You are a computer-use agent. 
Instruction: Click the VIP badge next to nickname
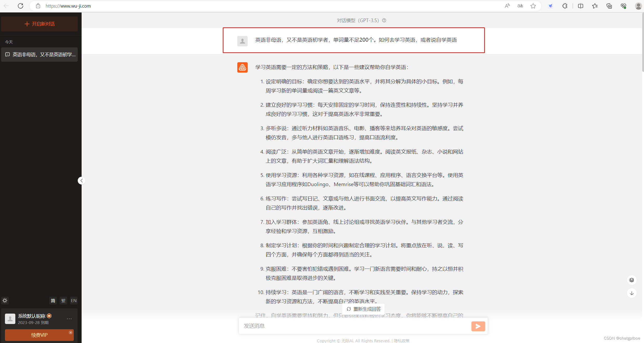tap(49, 316)
